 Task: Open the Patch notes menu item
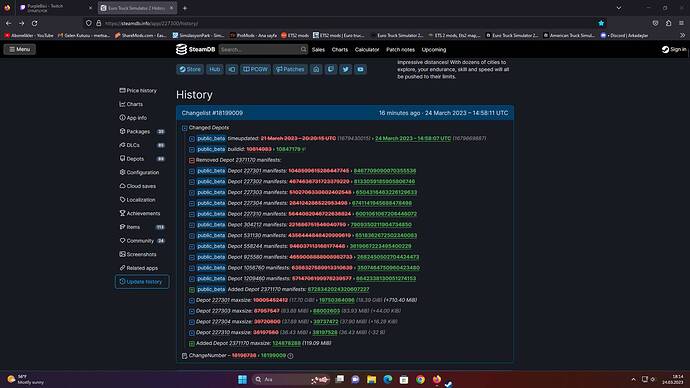pyautogui.click(x=400, y=50)
